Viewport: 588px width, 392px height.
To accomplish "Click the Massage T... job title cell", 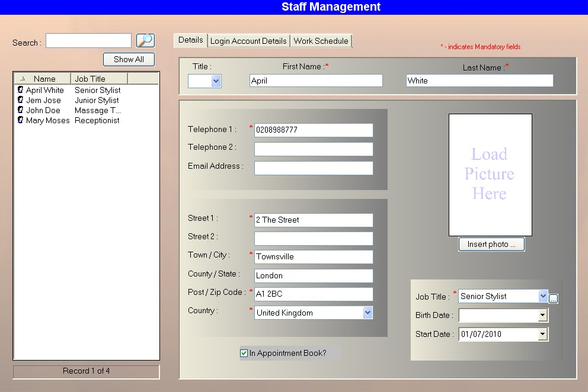I will pyautogui.click(x=97, y=110).
